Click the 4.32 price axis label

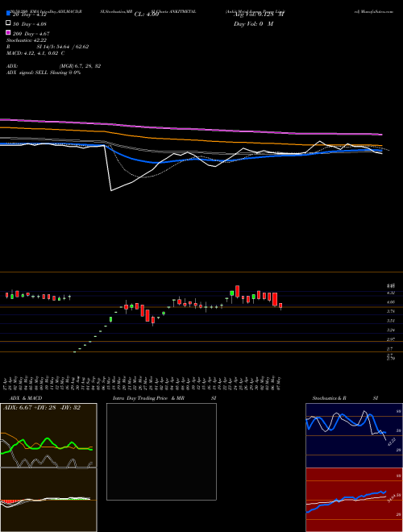pos(390,293)
